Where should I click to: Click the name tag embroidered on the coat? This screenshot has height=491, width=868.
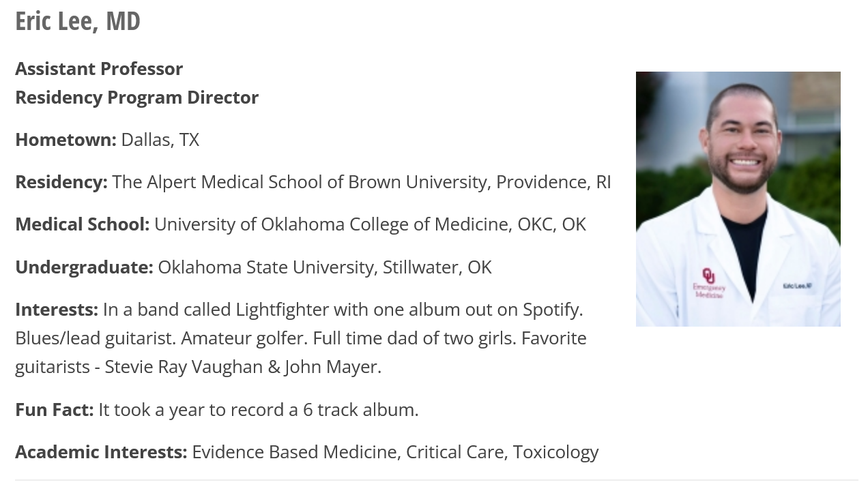coord(796,286)
